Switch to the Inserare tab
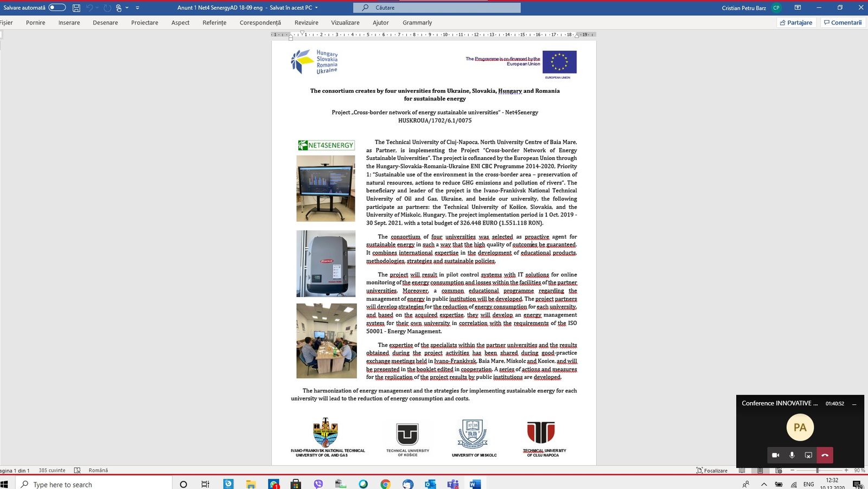This screenshot has height=489, width=868. pos(69,23)
